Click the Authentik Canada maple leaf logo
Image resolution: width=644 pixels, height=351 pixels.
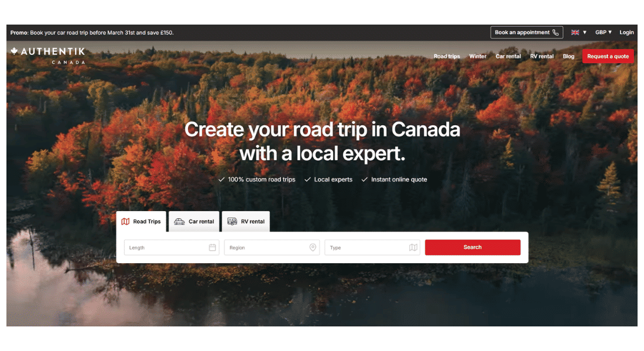pos(14,51)
